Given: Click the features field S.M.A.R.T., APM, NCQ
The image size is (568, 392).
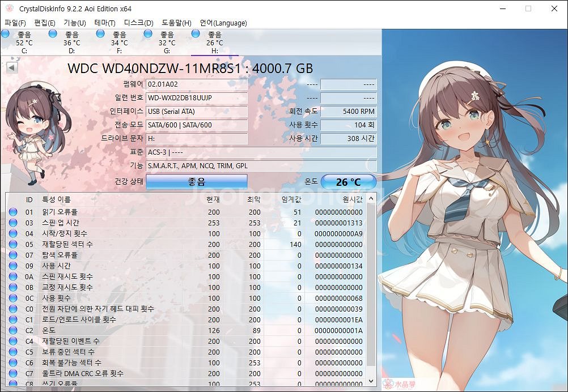Looking at the screenshot, I should click(x=261, y=166).
